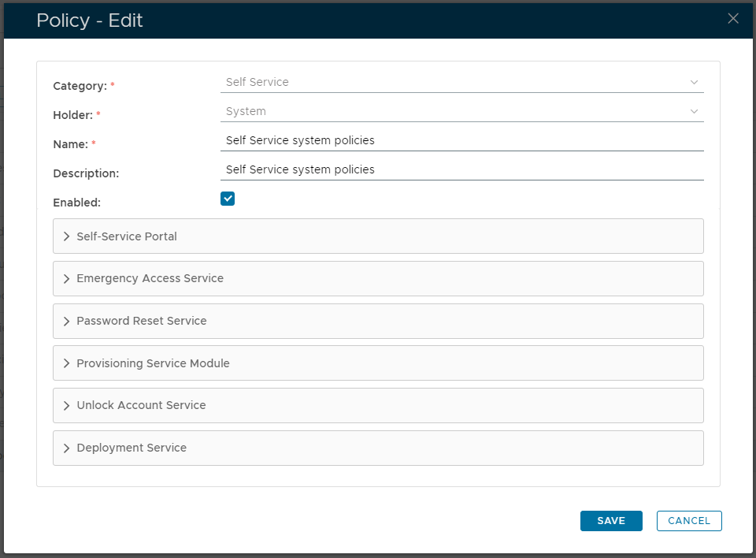Click the down arrow in the Holder field

click(x=694, y=111)
